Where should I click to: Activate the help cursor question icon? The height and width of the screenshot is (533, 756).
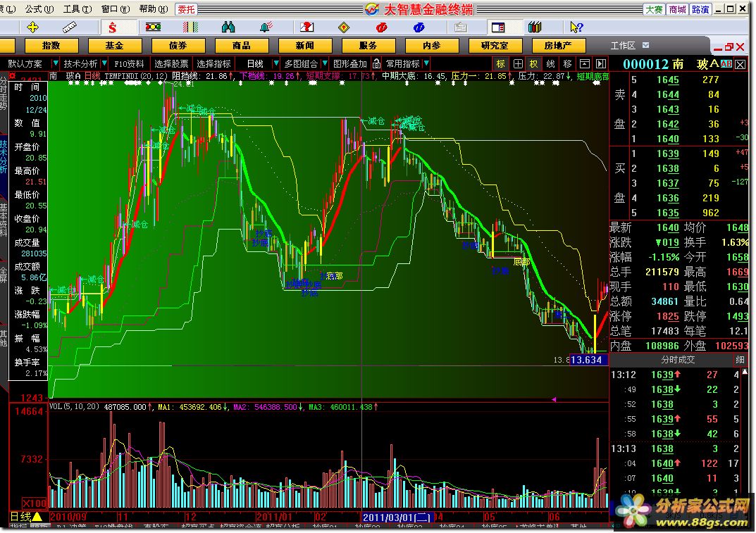pyautogui.click(x=576, y=27)
